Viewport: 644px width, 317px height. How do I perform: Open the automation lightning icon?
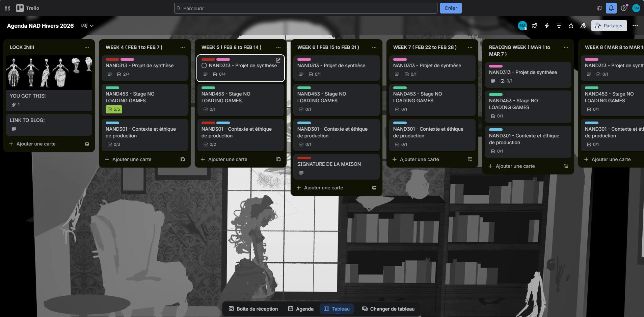547,26
